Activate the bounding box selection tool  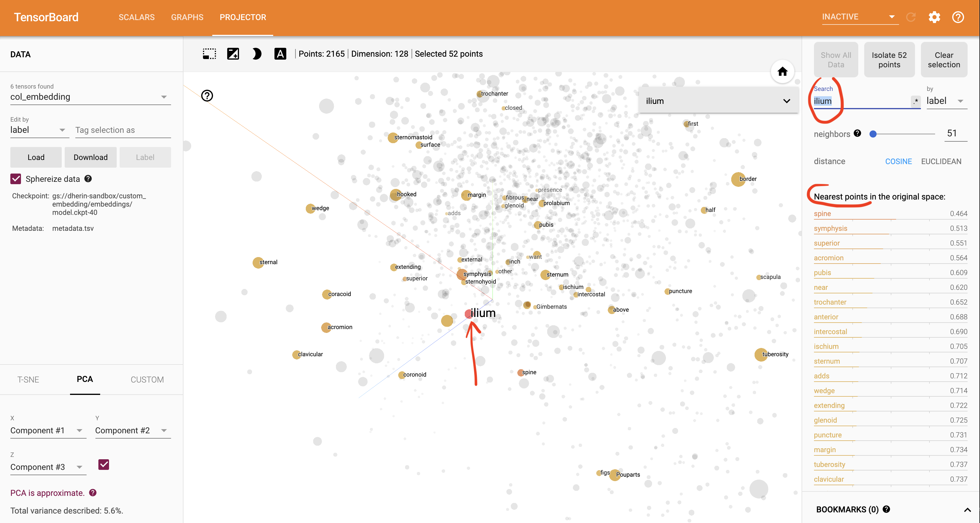[x=209, y=54]
